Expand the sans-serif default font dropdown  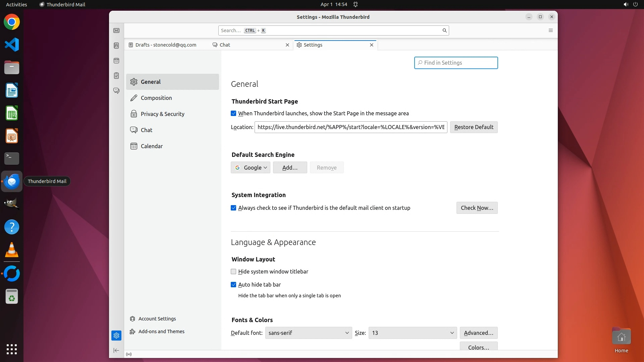click(x=308, y=333)
